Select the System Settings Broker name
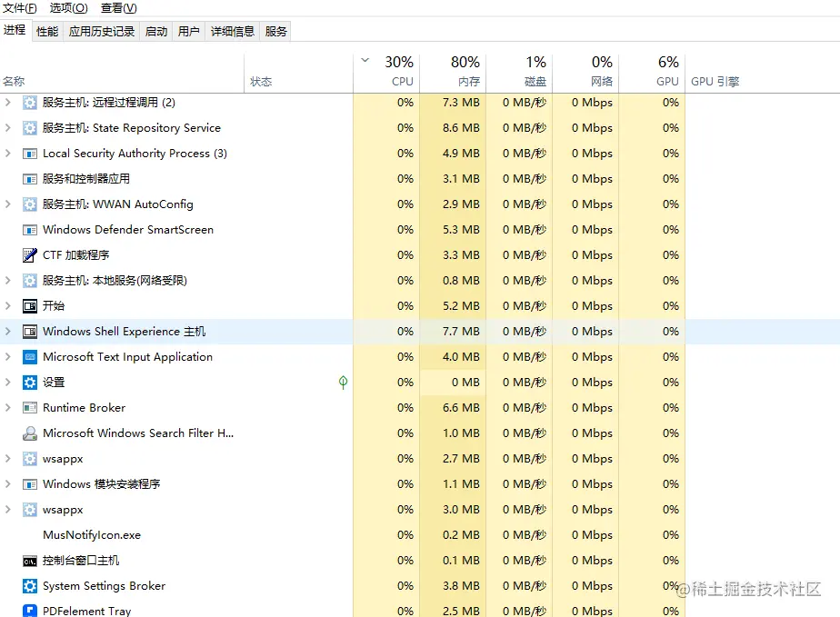This screenshot has width=840, height=617. click(x=104, y=586)
